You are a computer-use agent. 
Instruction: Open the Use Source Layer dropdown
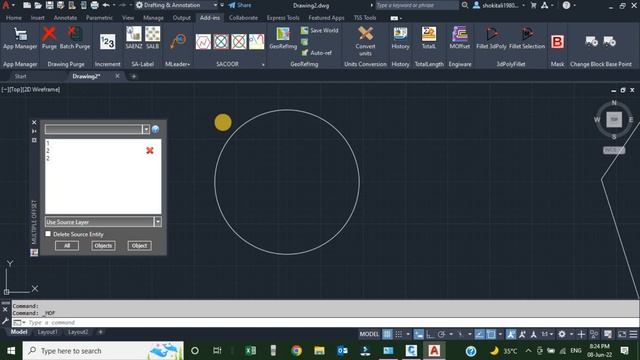pyautogui.click(x=158, y=222)
